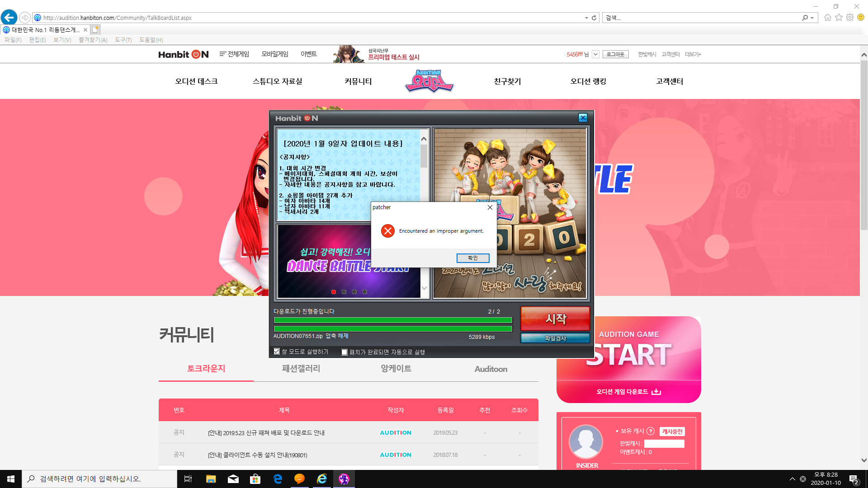Click Task View icon on taskbar

point(188,479)
